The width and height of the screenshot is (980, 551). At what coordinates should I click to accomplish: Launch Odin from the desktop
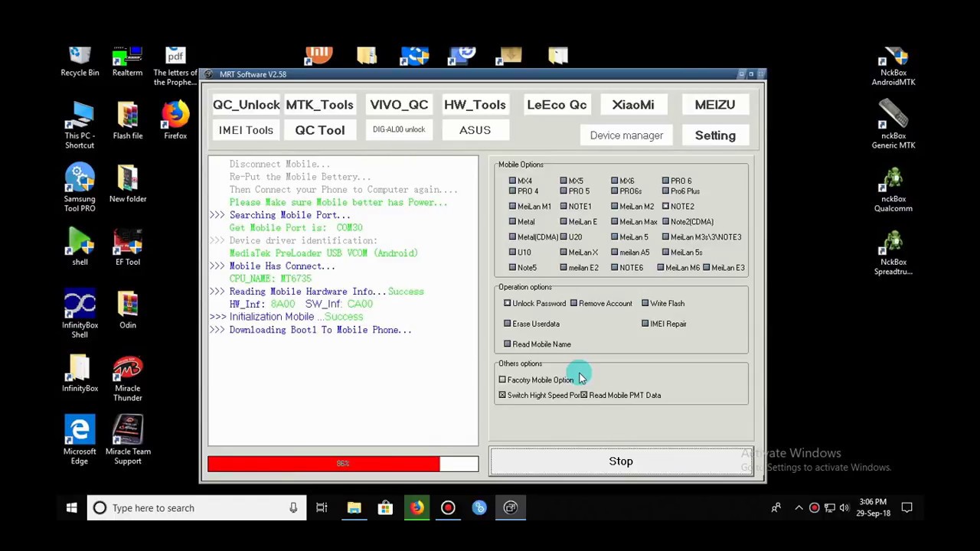tap(128, 310)
